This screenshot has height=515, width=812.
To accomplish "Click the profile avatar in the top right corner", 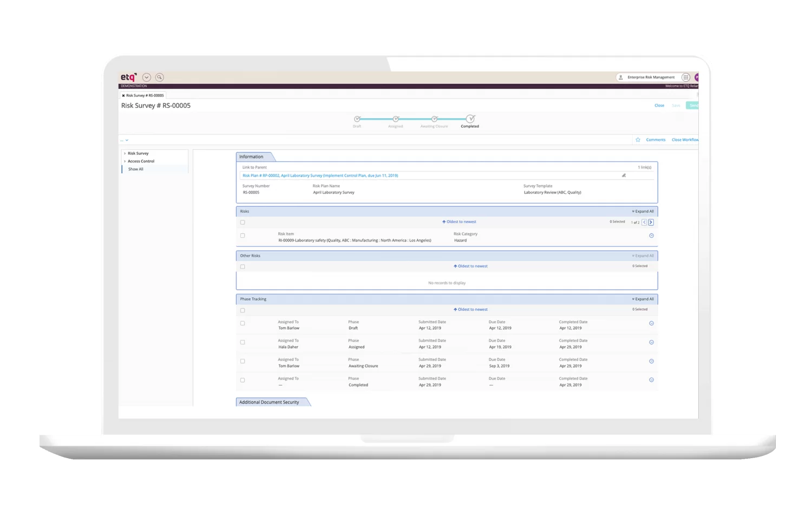I will click(x=697, y=77).
